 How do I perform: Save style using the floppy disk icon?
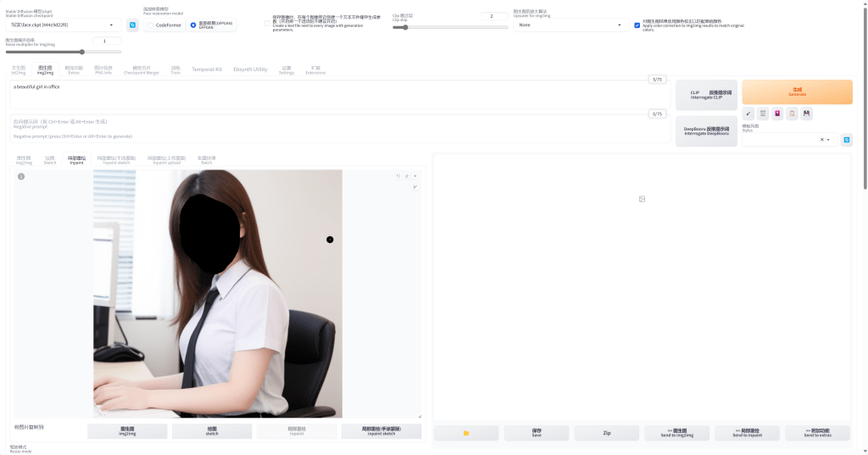[x=806, y=114]
